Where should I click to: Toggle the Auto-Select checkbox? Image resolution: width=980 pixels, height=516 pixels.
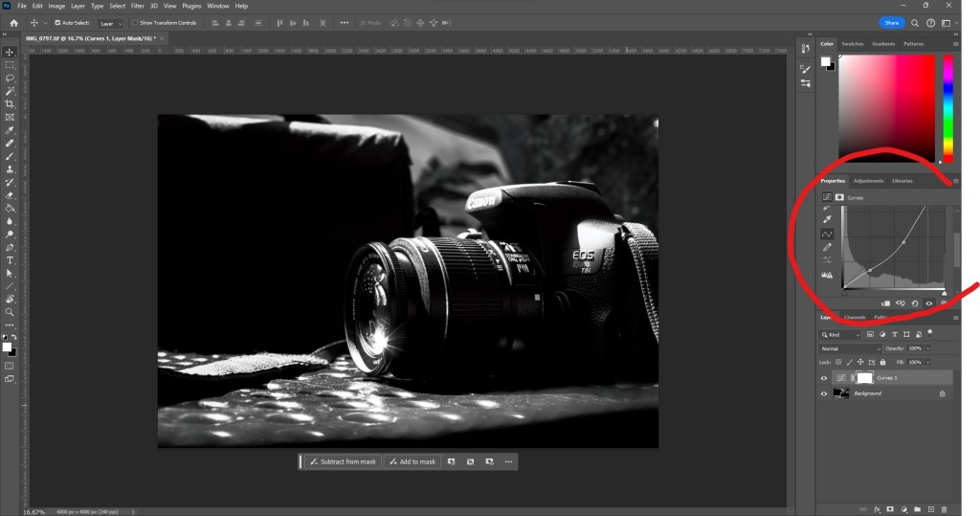point(57,22)
